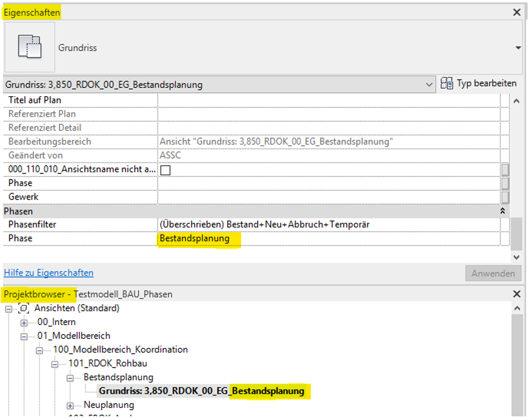Viewport: 529px width, 420px height.
Task: Open the type selector dropdown arrow beside Grundriss
Action: coord(517,48)
